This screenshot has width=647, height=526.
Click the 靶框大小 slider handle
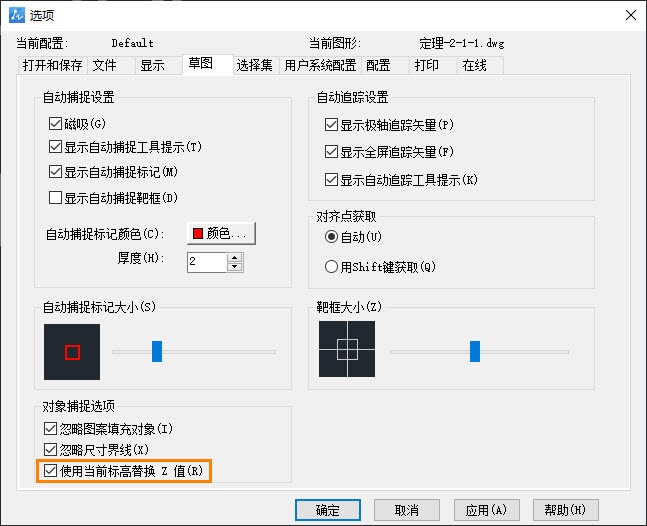475,351
